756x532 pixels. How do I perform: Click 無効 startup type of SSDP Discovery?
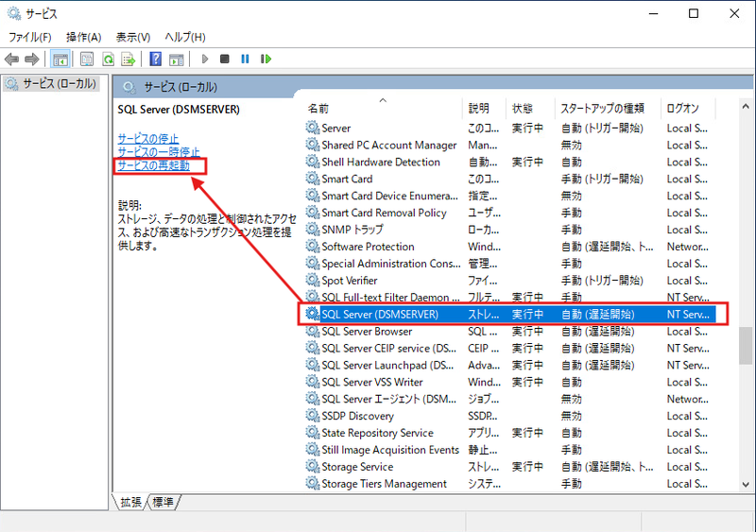[572, 415]
